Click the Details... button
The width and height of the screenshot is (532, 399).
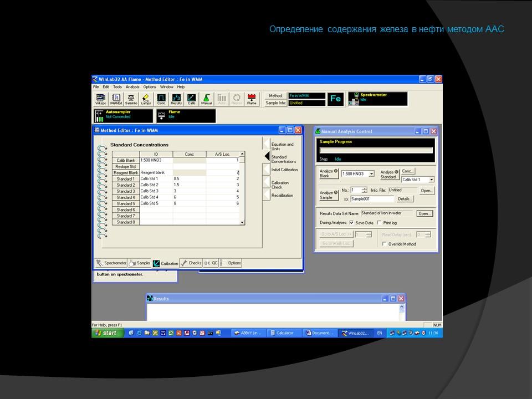tap(405, 199)
